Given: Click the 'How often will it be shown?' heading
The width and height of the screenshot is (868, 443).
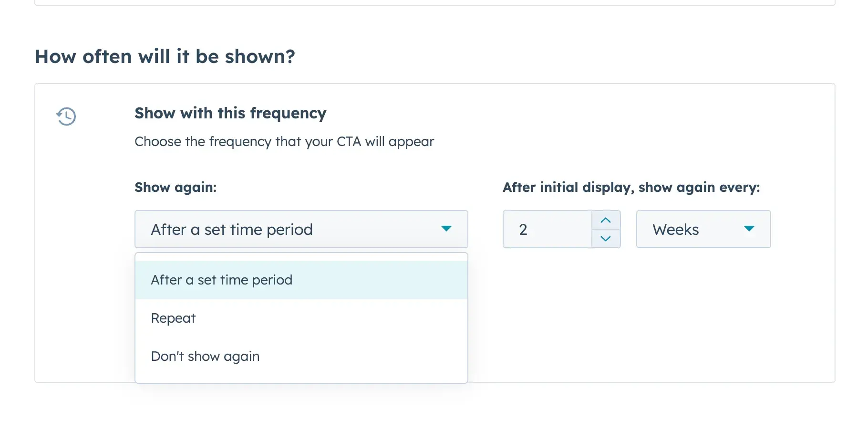Looking at the screenshot, I should (165, 56).
